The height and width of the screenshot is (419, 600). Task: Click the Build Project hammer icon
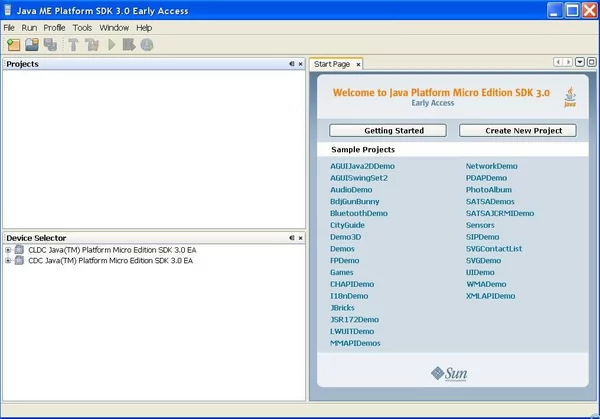(x=73, y=45)
